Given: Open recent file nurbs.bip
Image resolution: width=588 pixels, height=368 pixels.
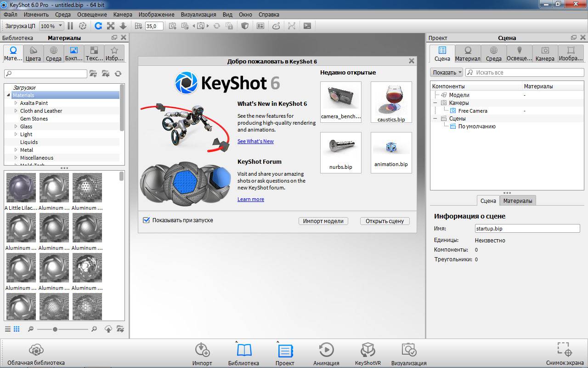Looking at the screenshot, I should tap(341, 153).
